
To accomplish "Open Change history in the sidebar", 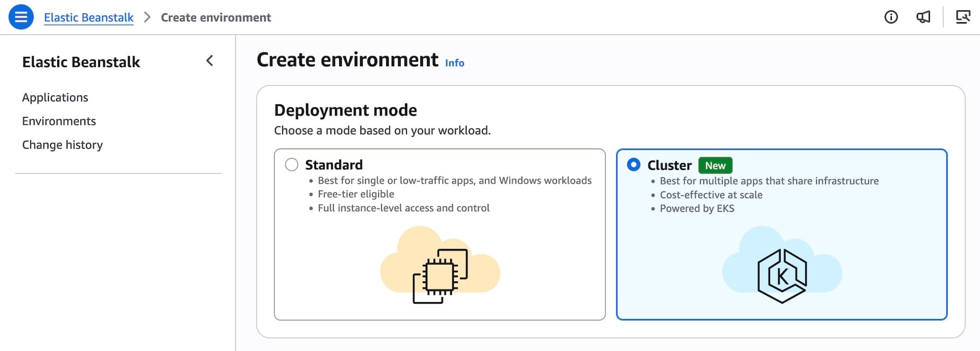I will 63,145.
